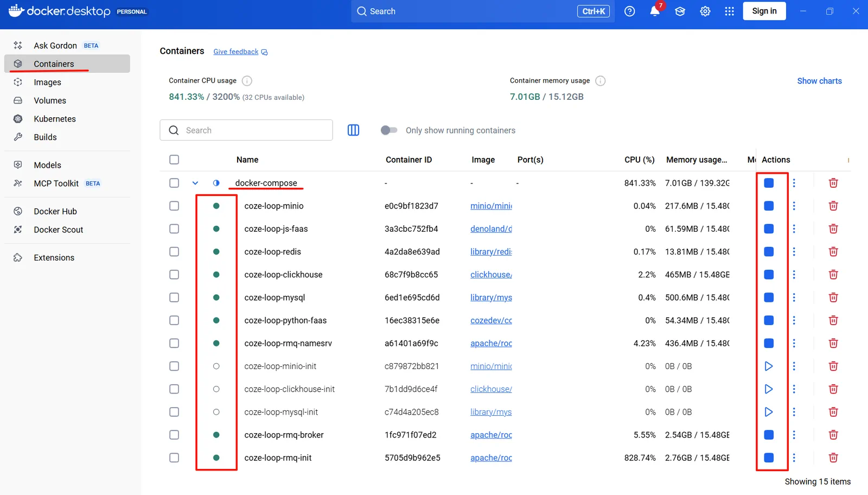This screenshot has width=868, height=495.
Task: Open coze-loop-rmq-namesrv container details
Action: (288, 343)
